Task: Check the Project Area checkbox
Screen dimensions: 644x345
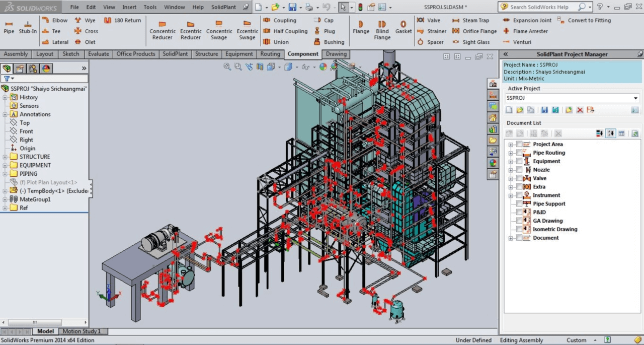Action: click(519, 145)
